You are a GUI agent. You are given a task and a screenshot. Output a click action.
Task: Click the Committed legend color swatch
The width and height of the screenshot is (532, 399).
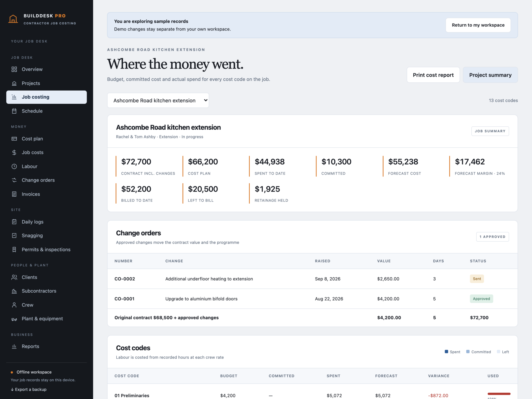(468, 352)
